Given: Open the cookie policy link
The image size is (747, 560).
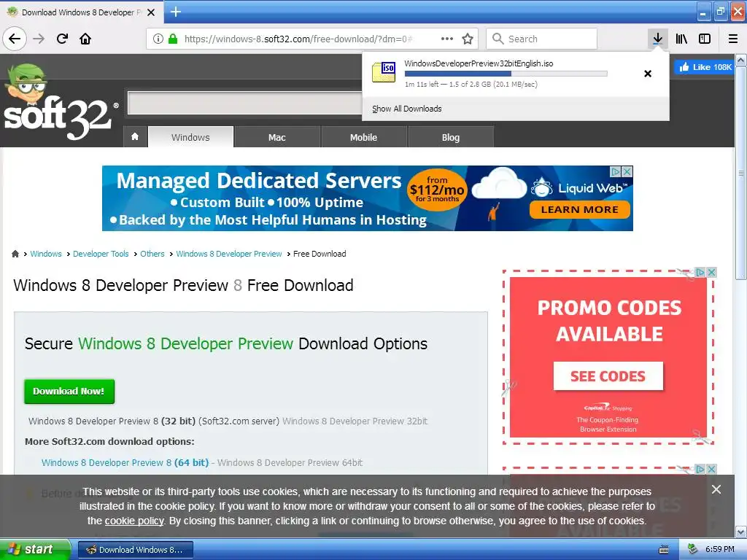Looking at the screenshot, I should point(134,521).
